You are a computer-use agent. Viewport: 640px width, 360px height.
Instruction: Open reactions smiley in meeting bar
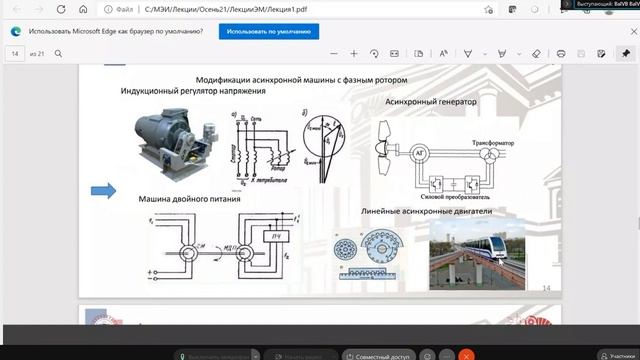[427, 356]
